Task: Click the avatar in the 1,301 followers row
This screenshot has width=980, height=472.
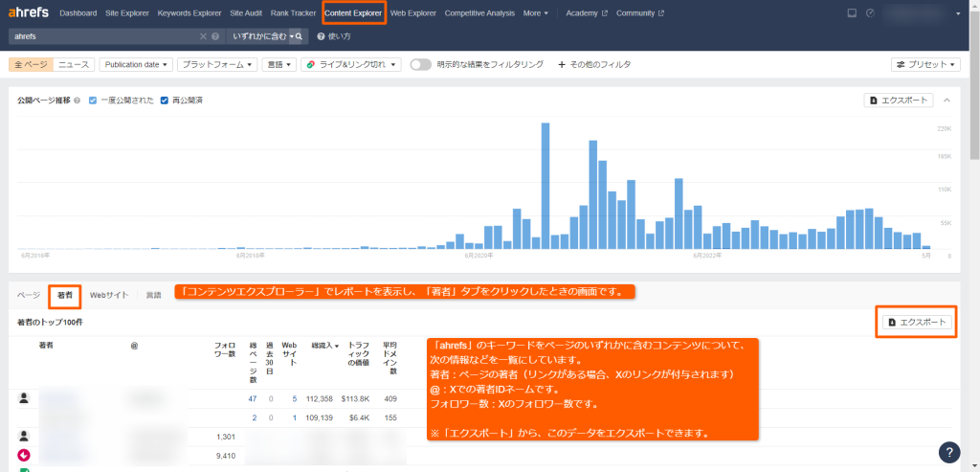Action: click(24, 437)
